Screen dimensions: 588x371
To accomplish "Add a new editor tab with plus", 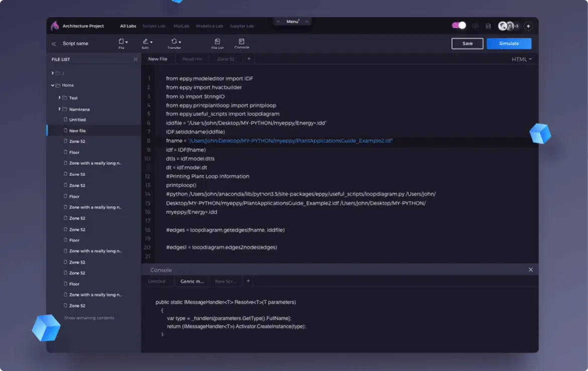I will point(249,58).
